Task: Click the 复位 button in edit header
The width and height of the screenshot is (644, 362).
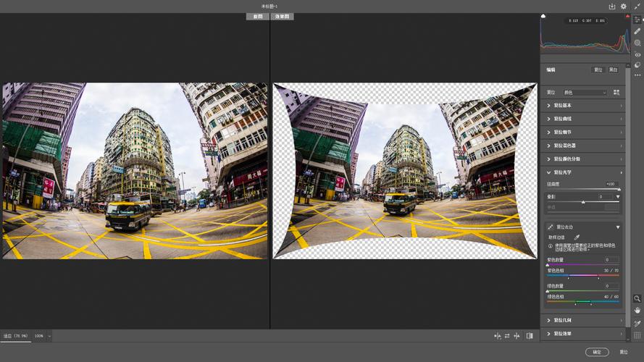Action: click(x=598, y=70)
